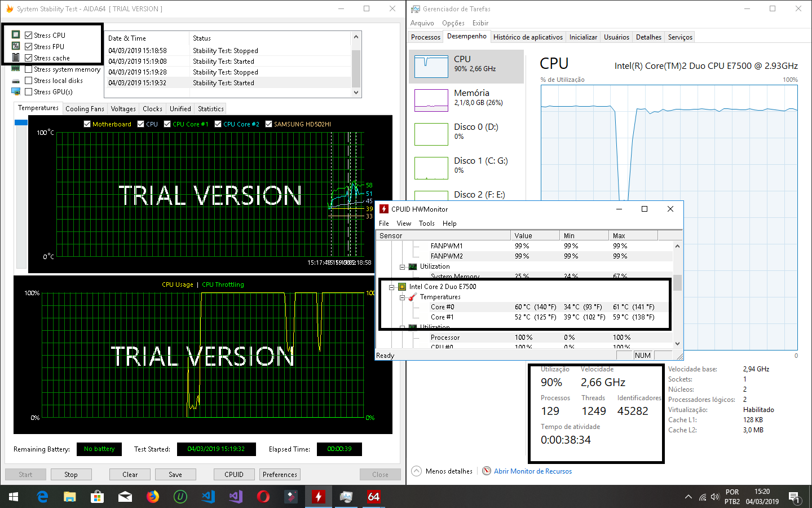Collapse Temperatures node in HWMonitor
812x508 pixels.
click(x=402, y=297)
